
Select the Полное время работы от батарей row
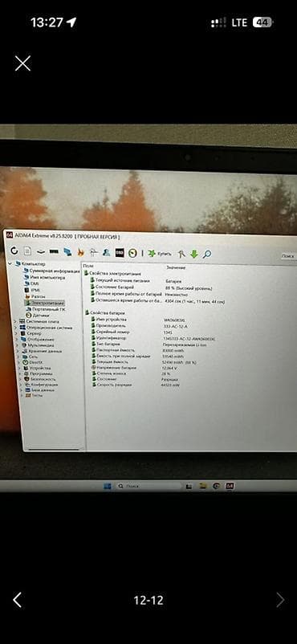point(126,295)
